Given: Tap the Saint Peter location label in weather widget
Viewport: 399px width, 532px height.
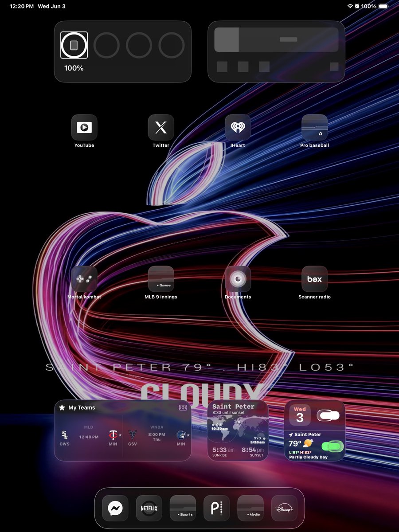Looking at the screenshot, I should coord(308,434).
